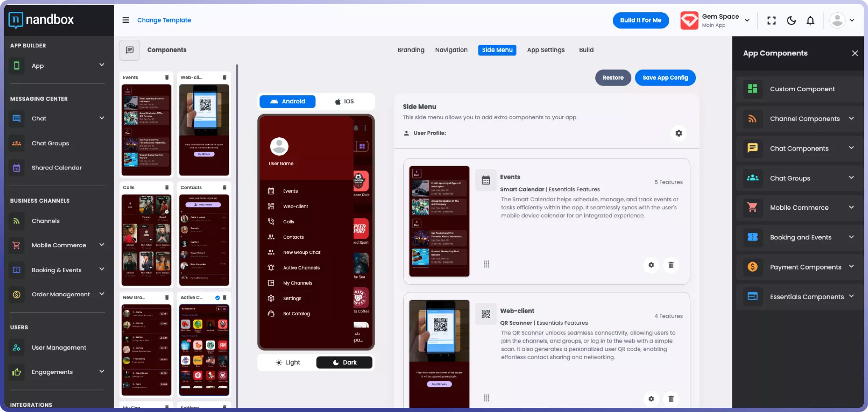Toggle dark theme moon icon in header
This screenshot has height=412, width=868.
pos(791,20)
